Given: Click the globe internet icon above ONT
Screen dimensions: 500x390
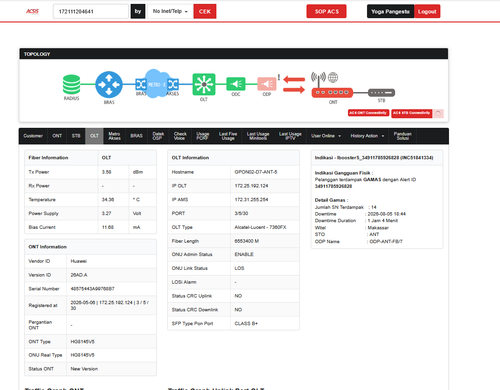Looking at the screenshot, I should (333, 77).
